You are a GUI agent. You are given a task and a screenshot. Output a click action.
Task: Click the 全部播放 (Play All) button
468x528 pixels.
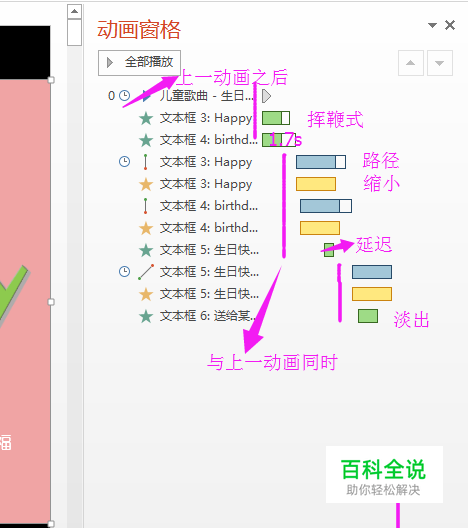(139, 63)
